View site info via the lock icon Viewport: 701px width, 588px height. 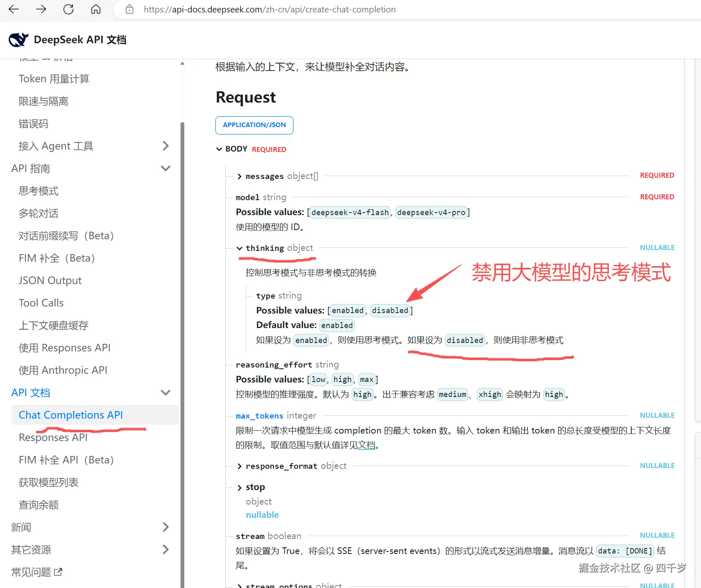pyautogui.click(x=129, y=9)
